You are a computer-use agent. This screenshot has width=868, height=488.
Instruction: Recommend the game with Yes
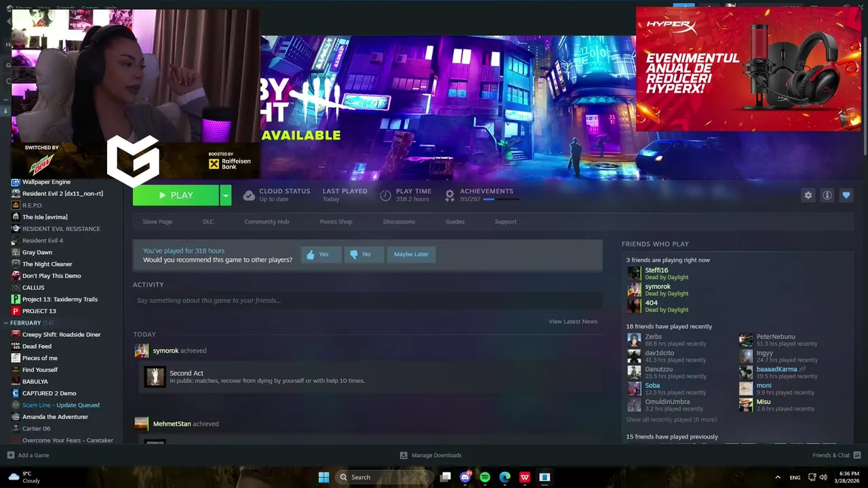click(x=321, y=254)
